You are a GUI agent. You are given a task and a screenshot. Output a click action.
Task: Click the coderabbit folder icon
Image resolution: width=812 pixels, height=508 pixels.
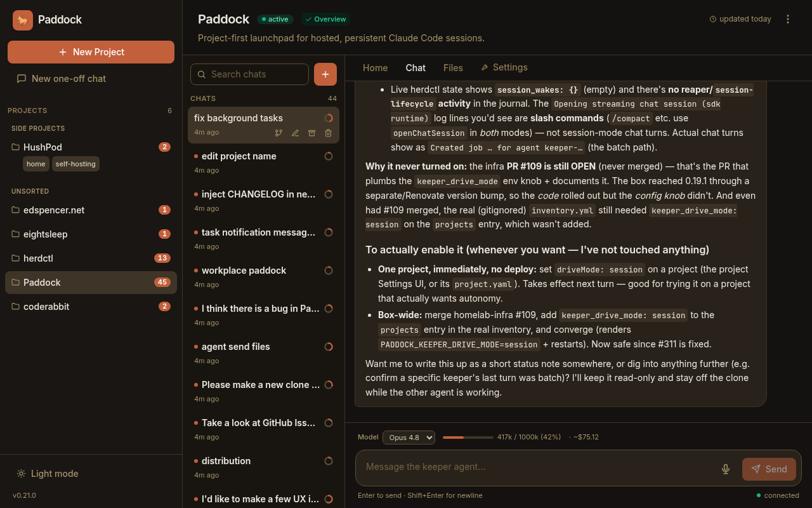tap(16, 307)
